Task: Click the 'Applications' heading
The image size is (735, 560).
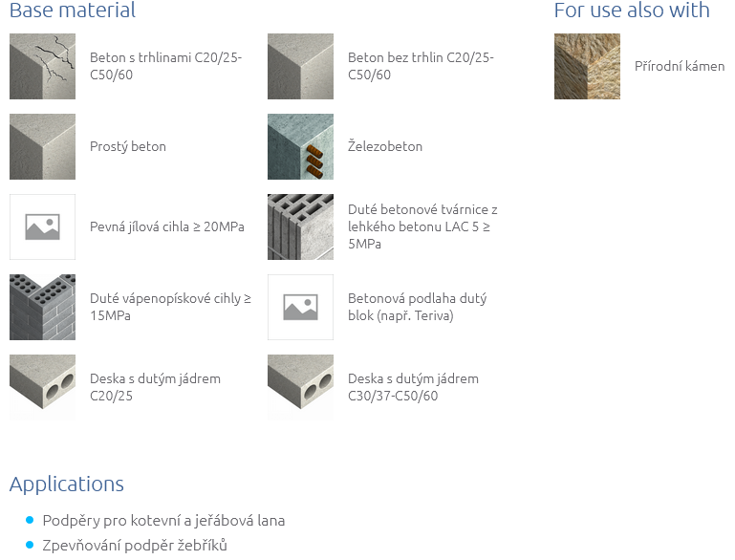Action: tap(67, 484)
